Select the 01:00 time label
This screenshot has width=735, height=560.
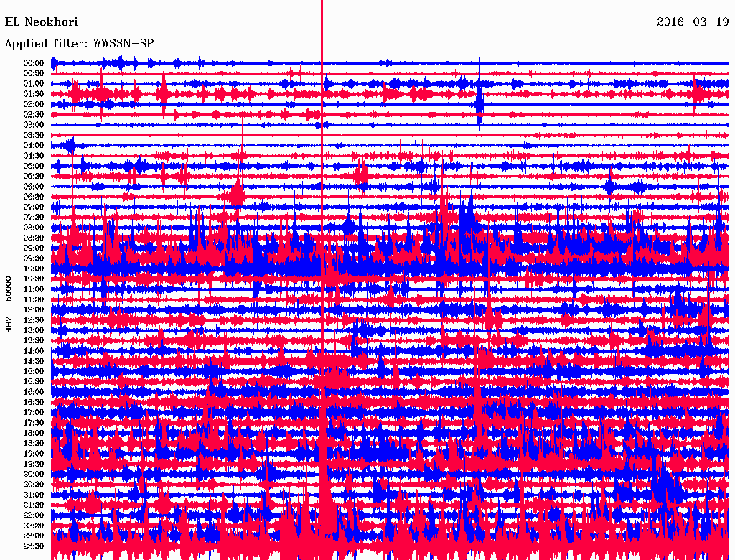[x=34, y=83]
